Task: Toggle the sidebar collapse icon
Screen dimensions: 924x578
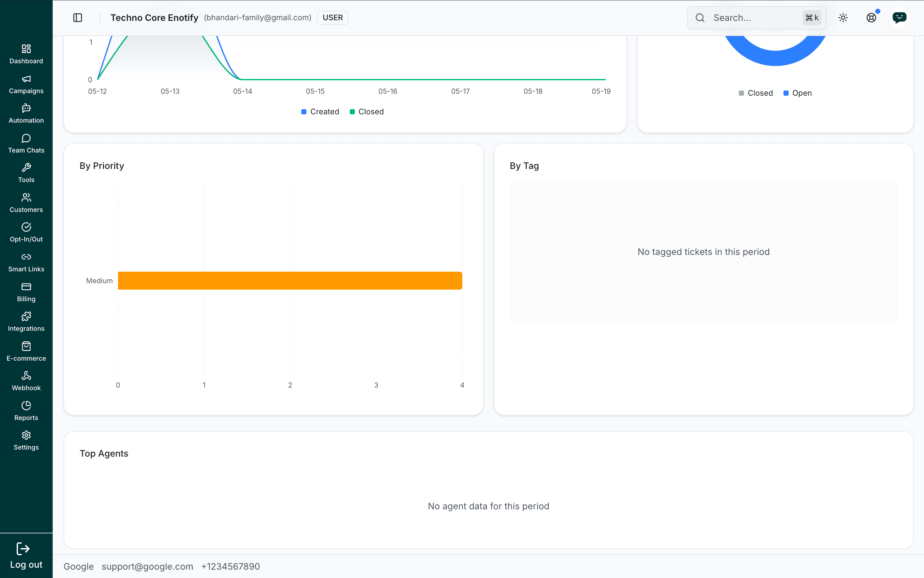Action: 78,18
